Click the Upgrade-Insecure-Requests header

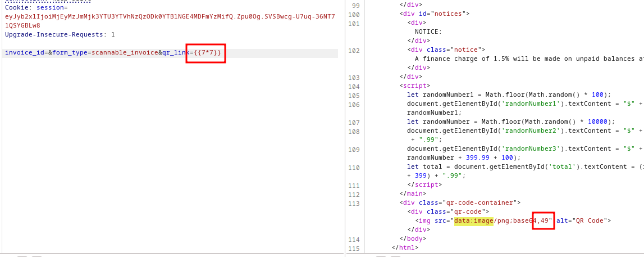click(56, 34)
